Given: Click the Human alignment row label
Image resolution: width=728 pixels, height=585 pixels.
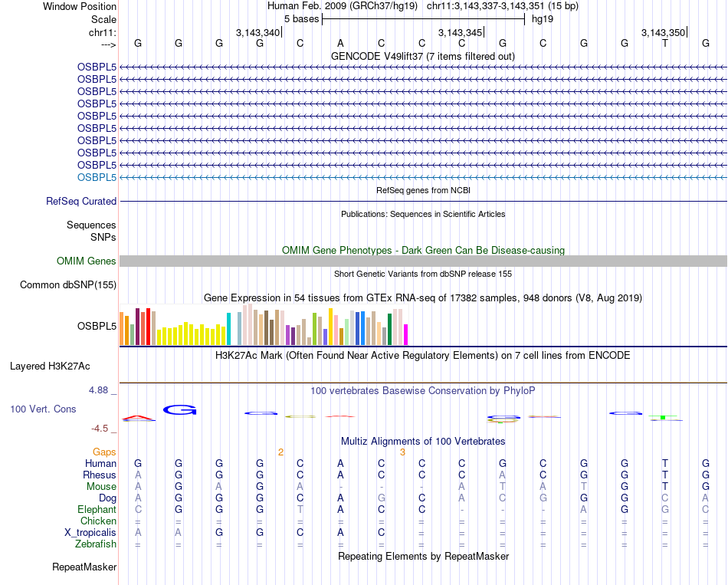Looking at the screenshot, I should (100, 463).
